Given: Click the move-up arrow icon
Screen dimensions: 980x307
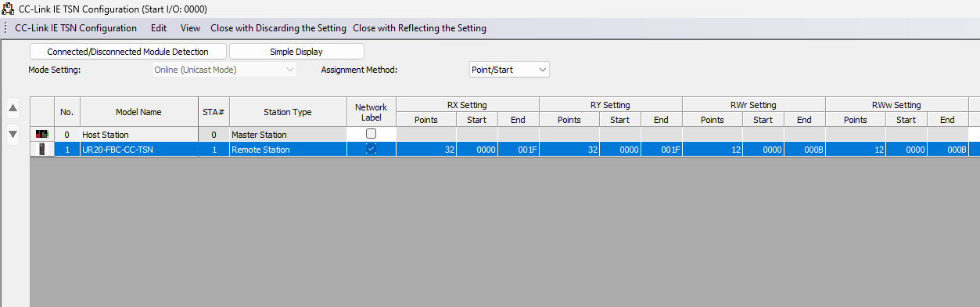Looking at the screenshot, I should tap(13, 107).
